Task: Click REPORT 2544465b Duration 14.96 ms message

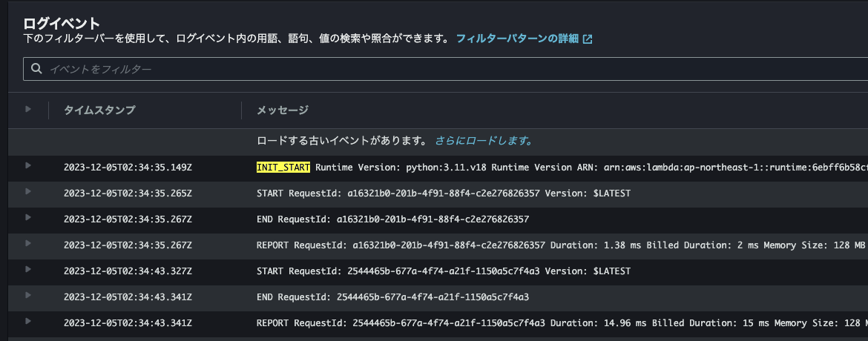Action: pyautogui.click(x=562, y=322)
